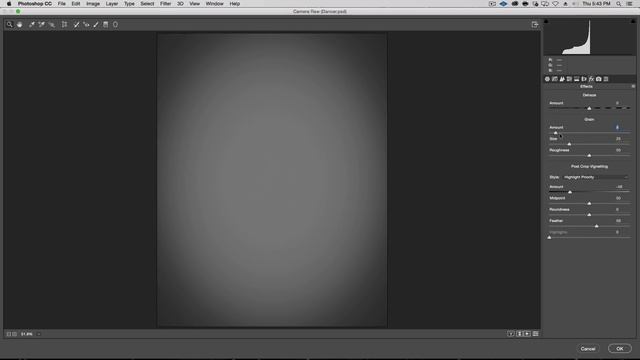Open the Select menu
The height and width of the screenshot is (360, 640).
pyautogui.click(x=147, y=4)
